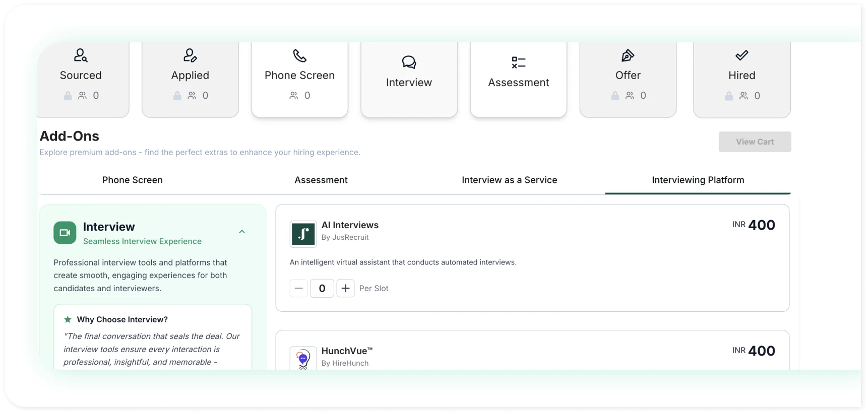
Task: Click the Interview chat bubble icon
Action: click(409, 62)
